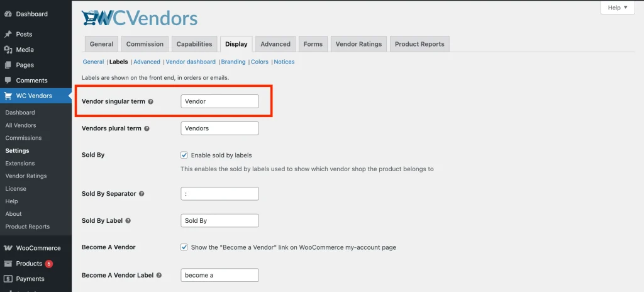The height and width of the screenshot is (292, 644).
Task: Click the Payments dollar icon
Action: point(8,279)
